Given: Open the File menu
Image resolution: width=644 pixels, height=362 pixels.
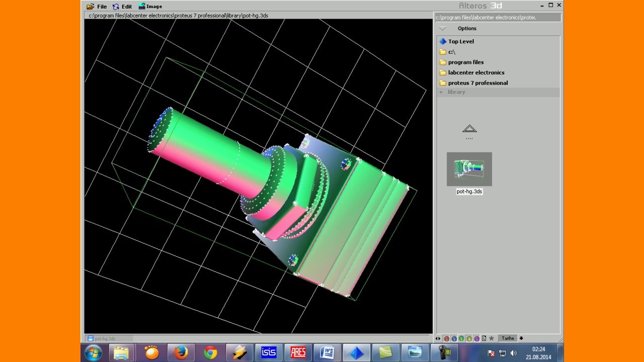Looking at the screenshot, I should tap(97, 7).
